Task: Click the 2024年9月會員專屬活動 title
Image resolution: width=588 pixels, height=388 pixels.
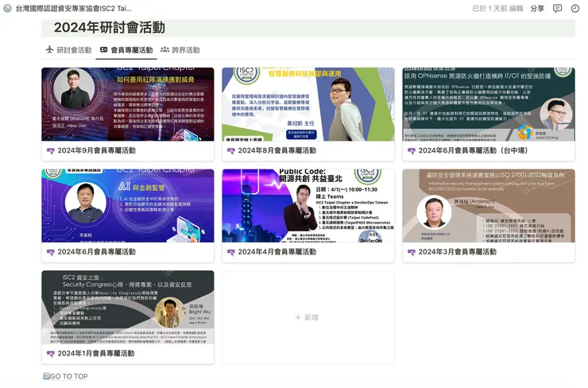Action: [x=96, y=150]
